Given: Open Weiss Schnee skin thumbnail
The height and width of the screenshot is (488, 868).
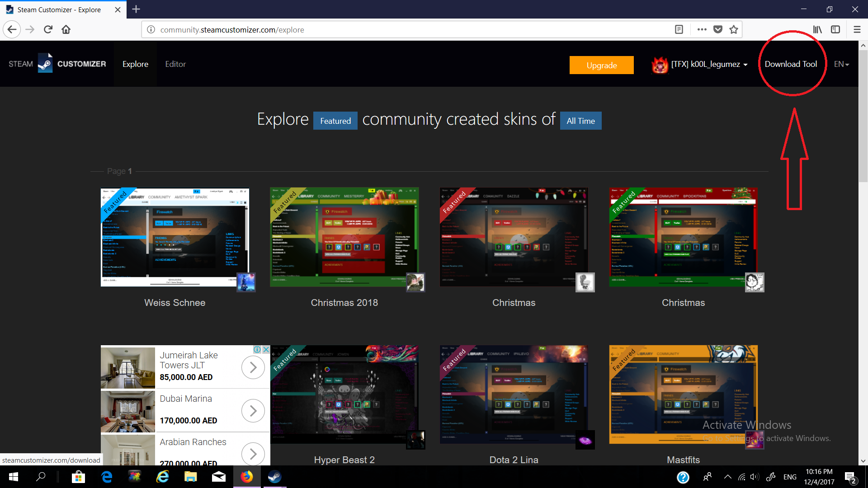Looking at the screenshot, I should 175,237.
